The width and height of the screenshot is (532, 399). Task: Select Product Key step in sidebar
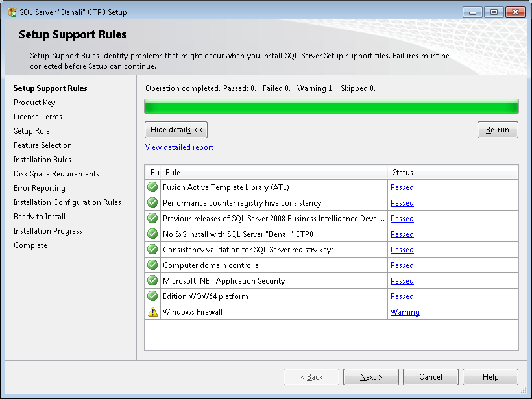click(x=34, y=103)
